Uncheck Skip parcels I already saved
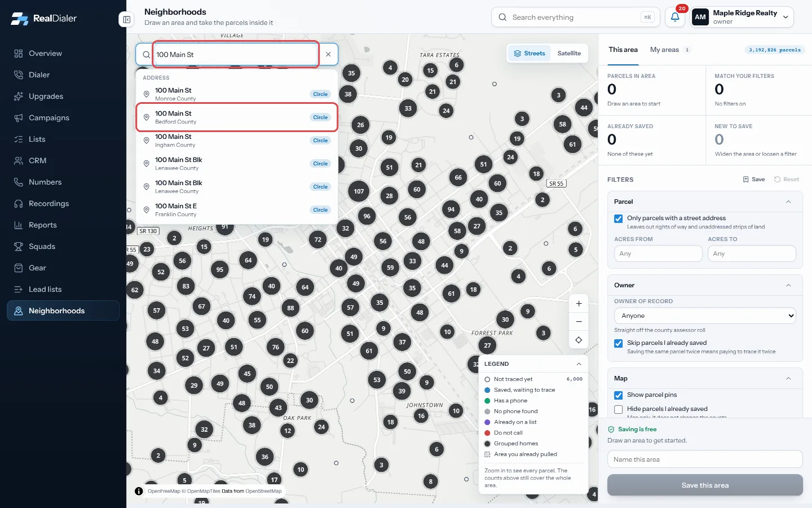 tap(619, 343)
